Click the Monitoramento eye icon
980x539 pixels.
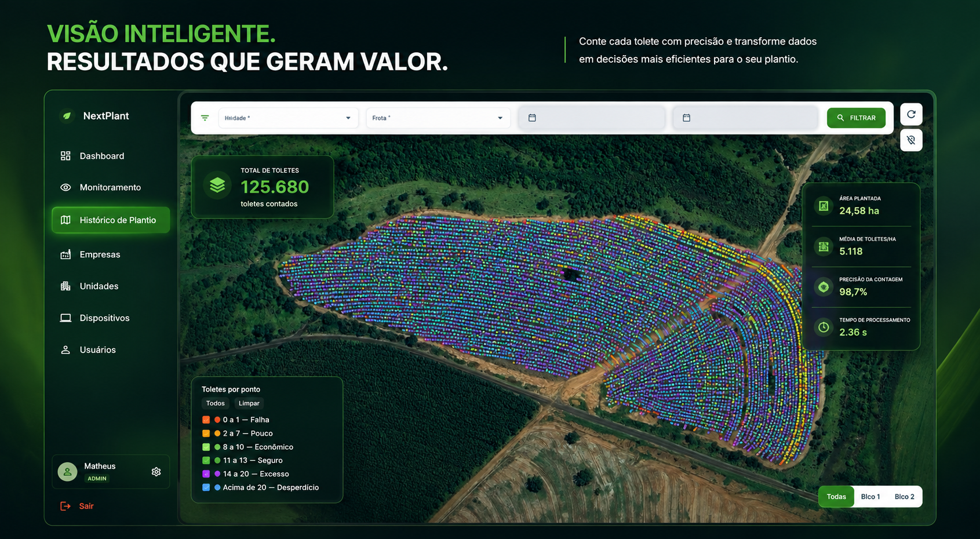[x=65, y=187]
